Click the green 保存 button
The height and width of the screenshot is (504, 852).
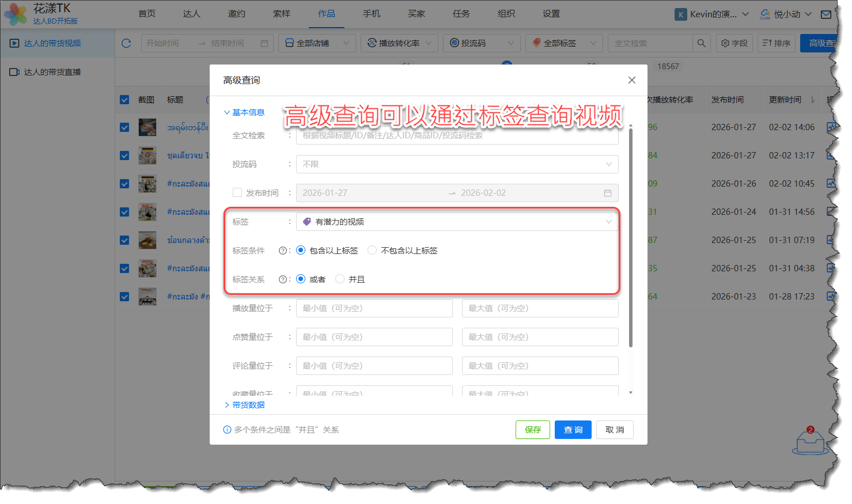532,430
